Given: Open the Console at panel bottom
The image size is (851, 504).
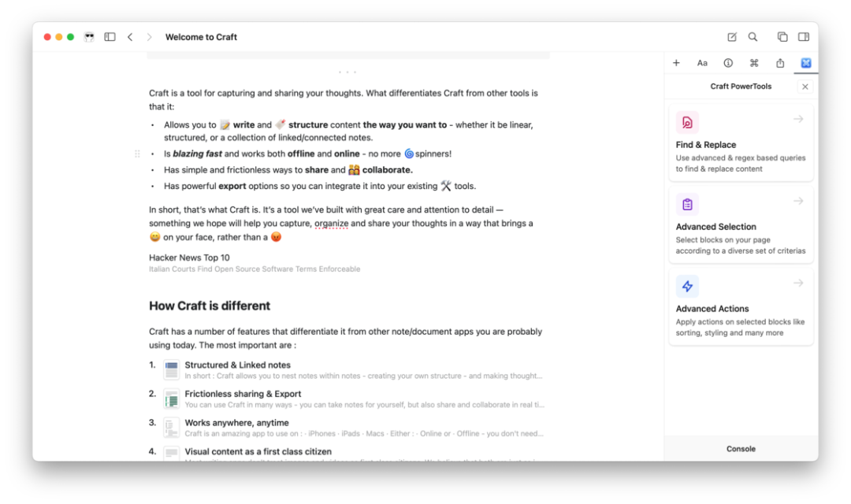Looking at the screenshot, I should click(741, 449).
